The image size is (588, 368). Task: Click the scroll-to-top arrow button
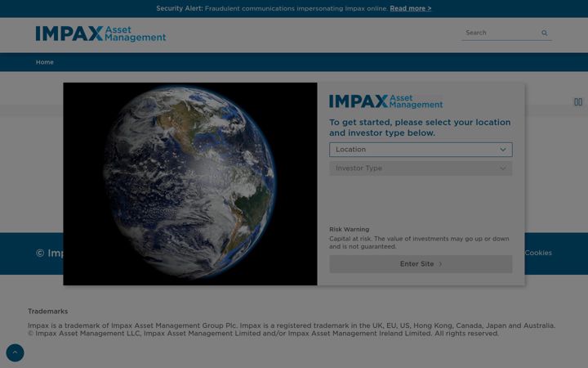tap(15, 352)
